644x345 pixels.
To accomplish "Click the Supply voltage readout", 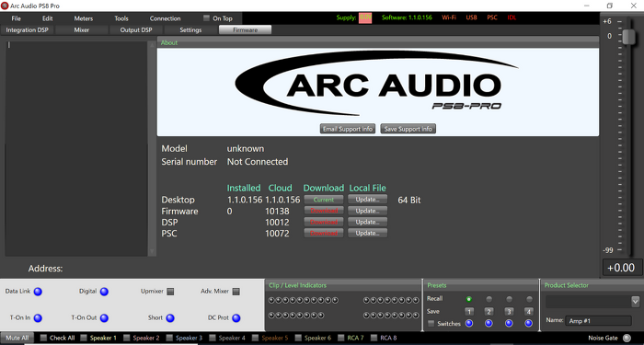I will pos(365,18).
